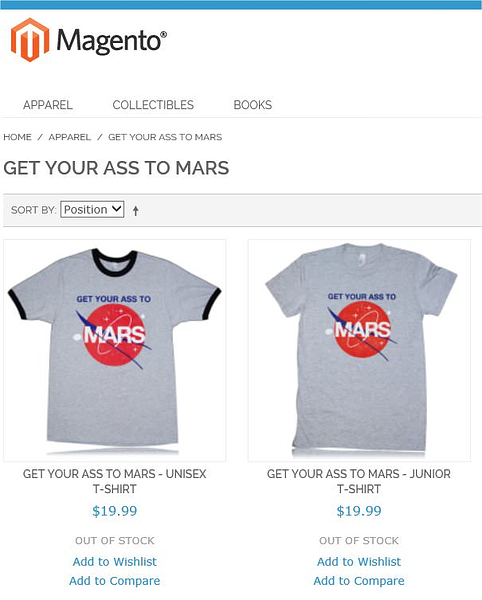
Task: Add Junior T-Shirt to Wishlist
Action: [359, 562]
